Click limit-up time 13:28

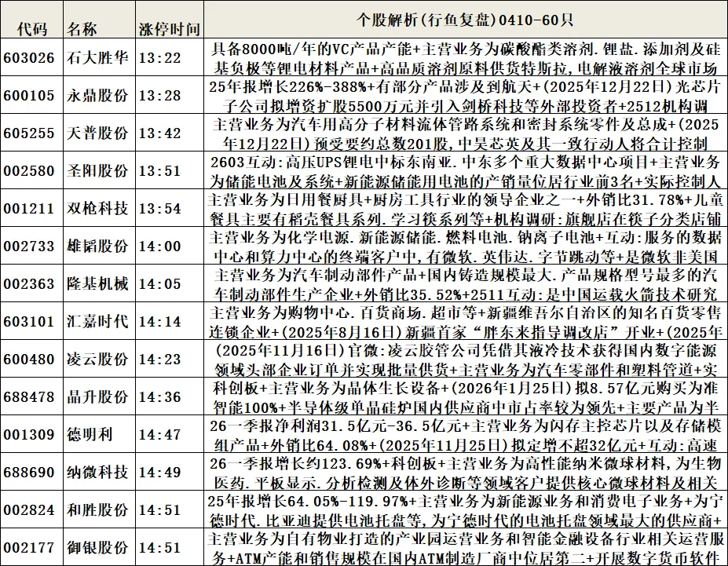point(159,96)
